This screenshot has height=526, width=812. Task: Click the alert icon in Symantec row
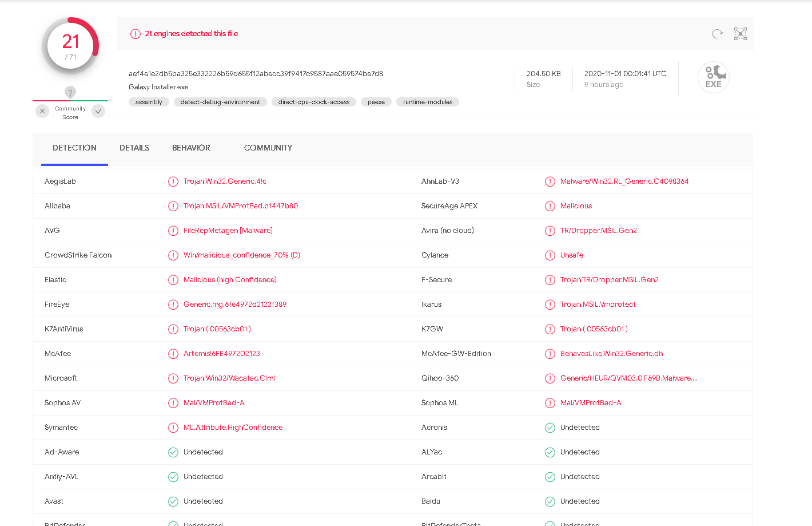[x=173, y=428]
